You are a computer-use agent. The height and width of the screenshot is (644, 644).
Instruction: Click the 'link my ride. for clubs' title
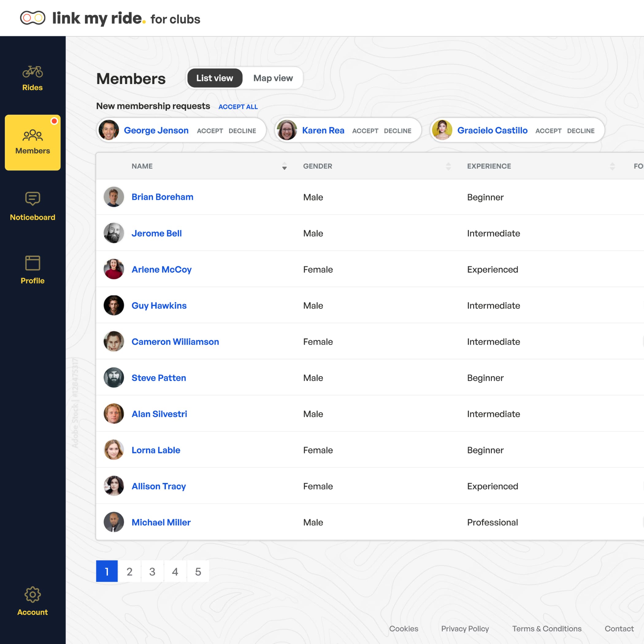coord(126,18)
